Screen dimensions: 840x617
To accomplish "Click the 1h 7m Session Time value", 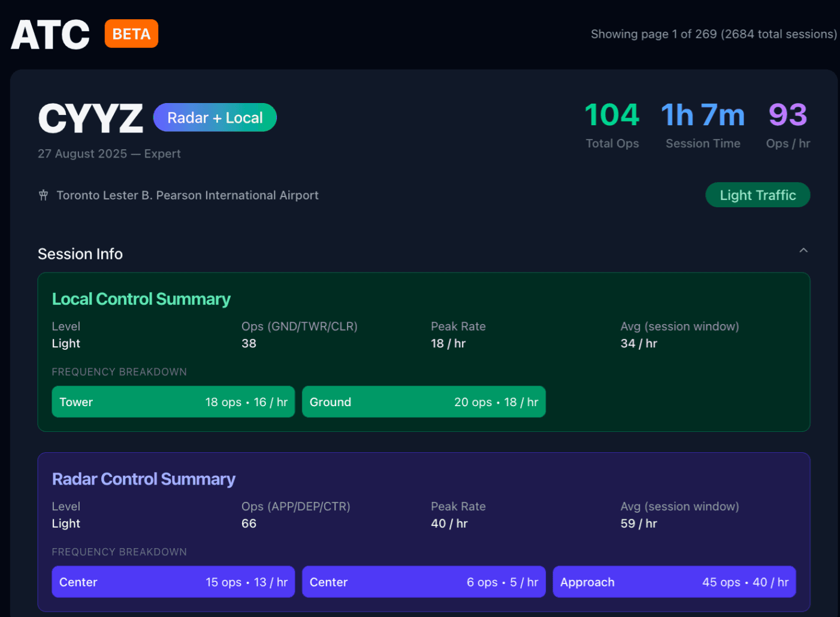I will coord(703,115).
